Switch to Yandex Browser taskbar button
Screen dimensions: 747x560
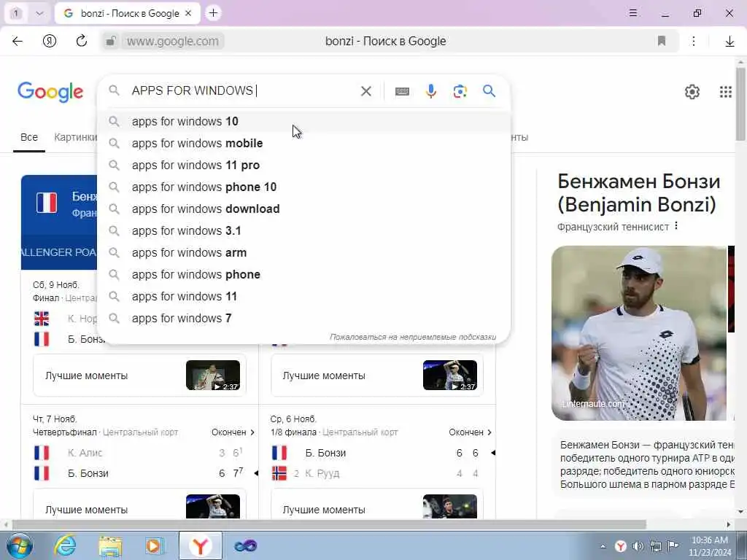click(x=201, y=545)
